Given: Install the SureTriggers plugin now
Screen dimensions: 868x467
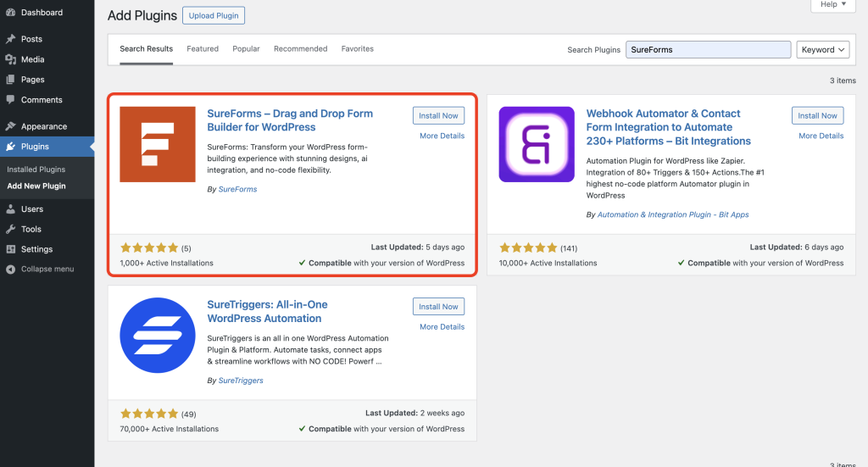Looking at the screenshot, I should (x=438, y=307).
